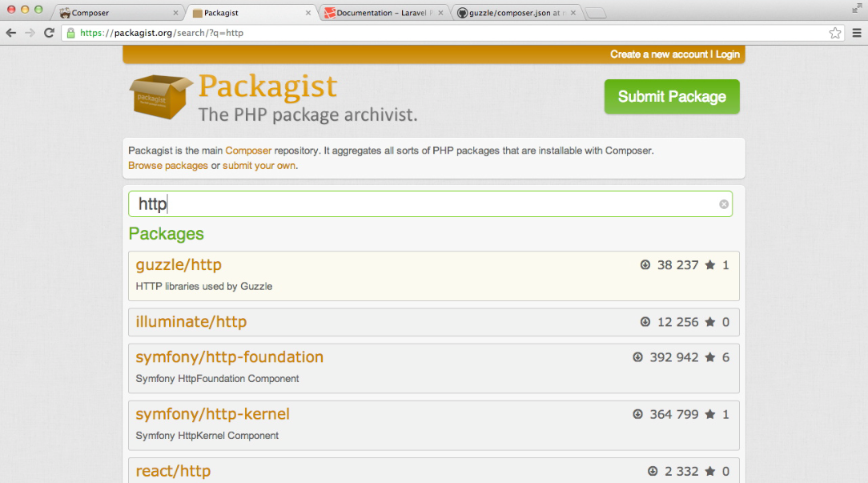This screenshot has height=483, width=868.
Task: Click the star icon on illuminate/http row
Action: [709, 322]
